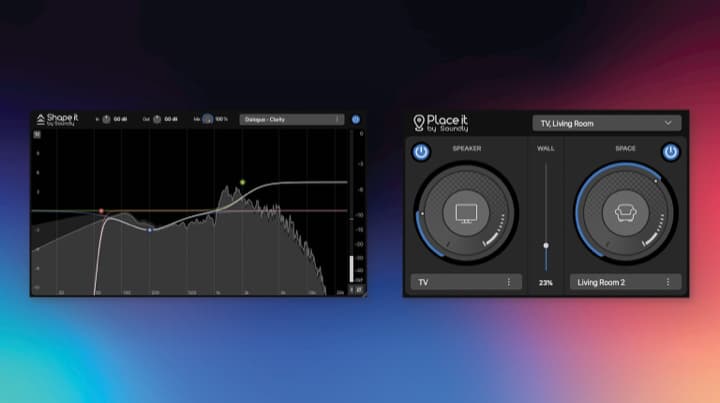Open the TV speaker selector menu dots
Screen dimensions: 720x403
click(x=509, y=282)
